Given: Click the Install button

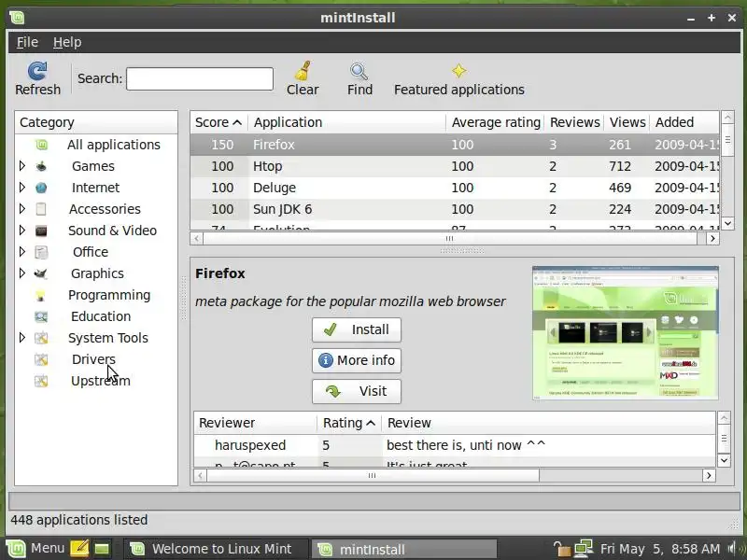Looking at the screenshot, I should pyautogui.click(x=357, y=329).
